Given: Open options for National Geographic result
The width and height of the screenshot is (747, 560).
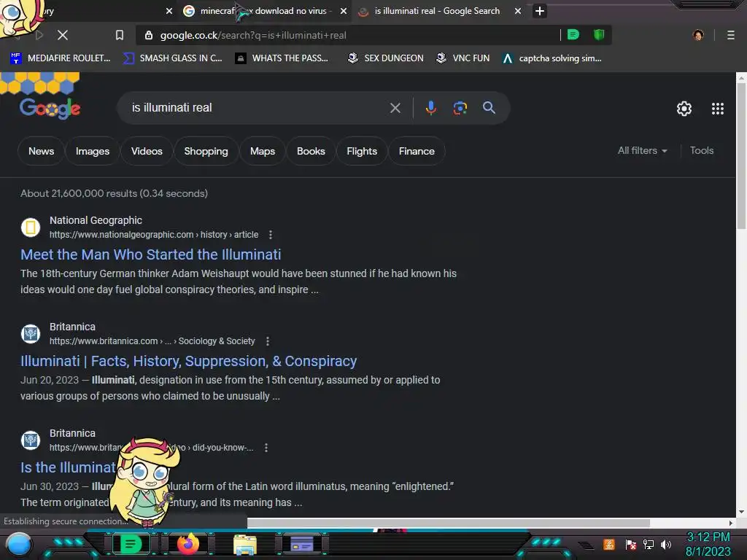Looking at the screenshot, I should [x=271, y=235].
